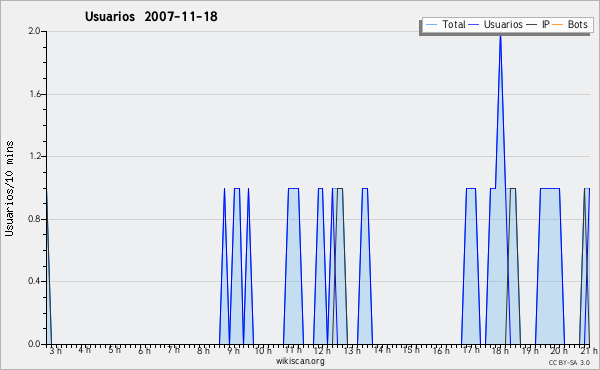Click the '3 h' x-axis label
The image size is (600, 370).
click(x=55, y=350)
